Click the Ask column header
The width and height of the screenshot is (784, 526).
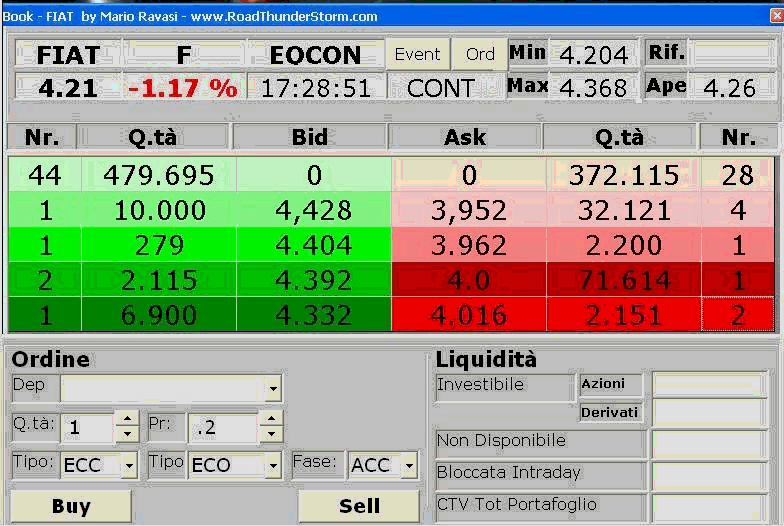click(x=465, y=137)
